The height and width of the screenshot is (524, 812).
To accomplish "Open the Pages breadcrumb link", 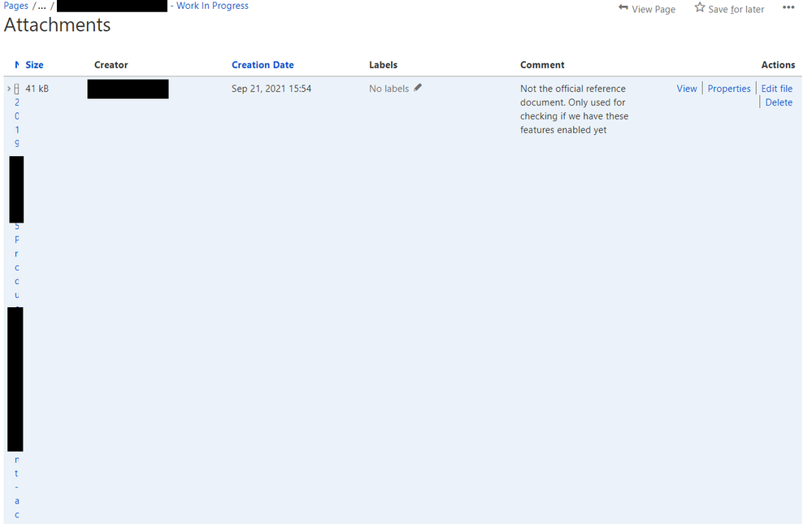I will coord(15,6).
